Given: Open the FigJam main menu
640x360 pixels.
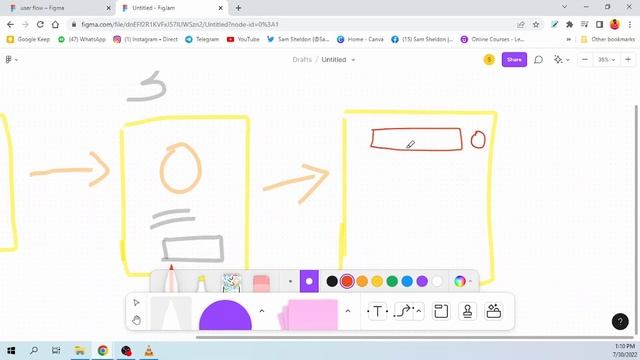Looking at the screenshot, I should (11, 60).
